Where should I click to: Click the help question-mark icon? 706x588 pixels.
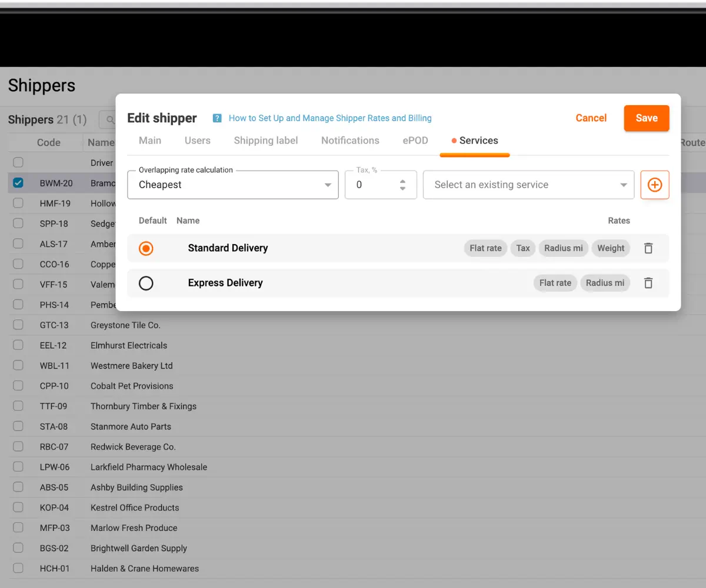(x=217, y=118)
